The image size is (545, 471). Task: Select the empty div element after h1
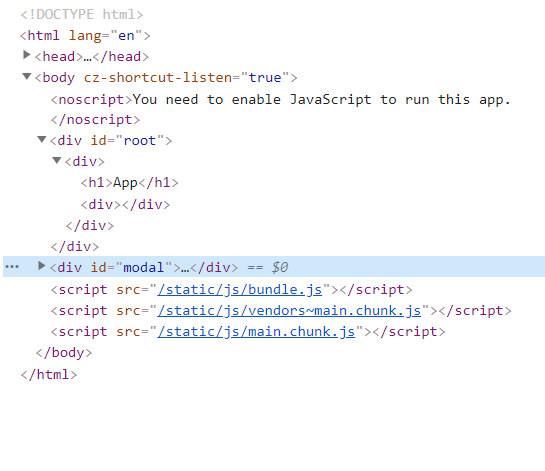125,205
